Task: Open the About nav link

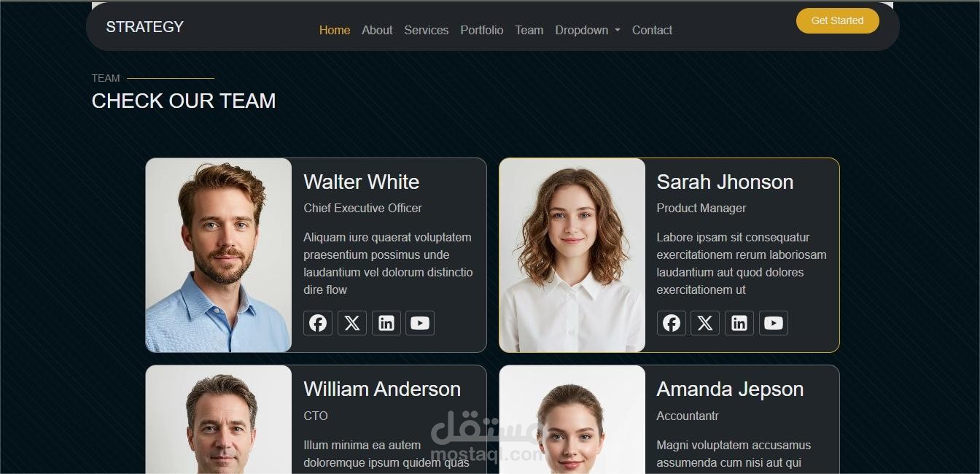Action: 377,30
